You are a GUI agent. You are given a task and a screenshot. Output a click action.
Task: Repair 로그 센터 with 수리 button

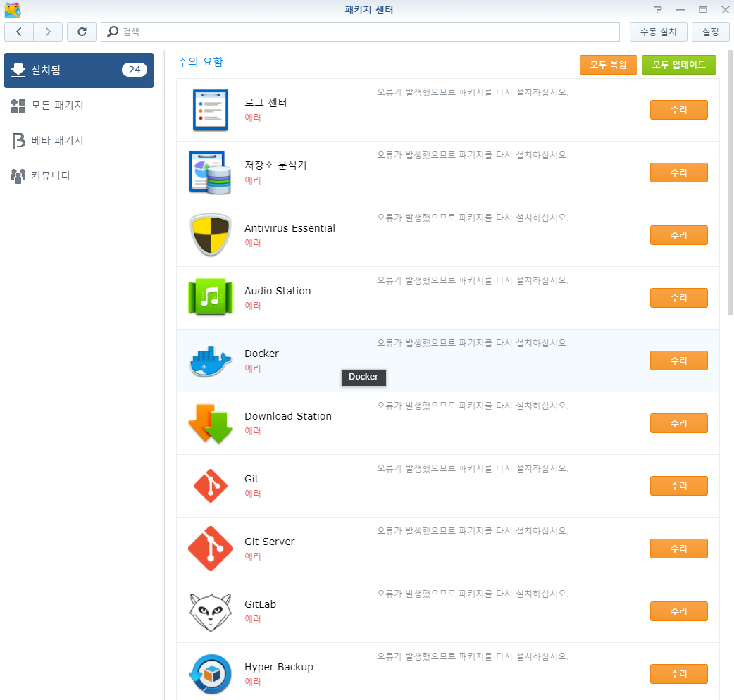[679, 110]
